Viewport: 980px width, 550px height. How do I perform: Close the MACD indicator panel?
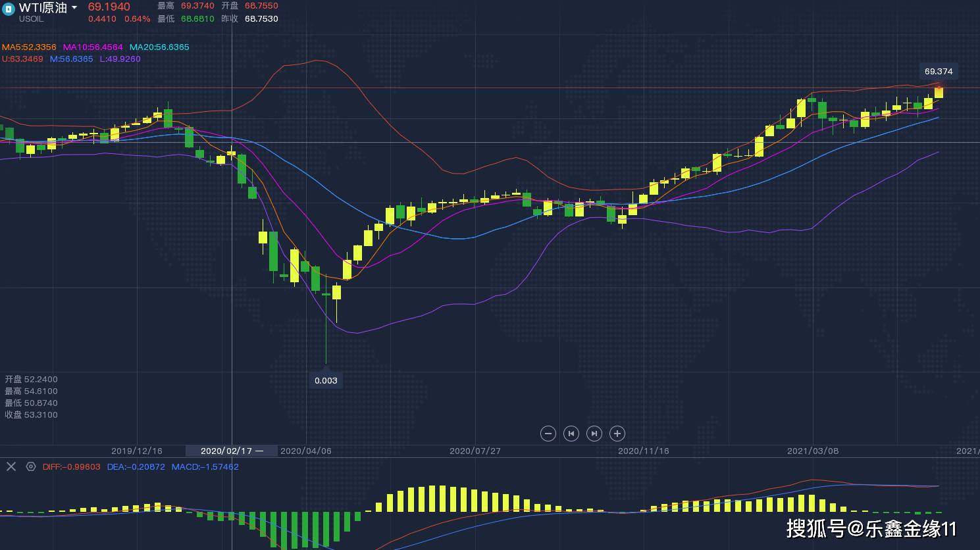11,466
